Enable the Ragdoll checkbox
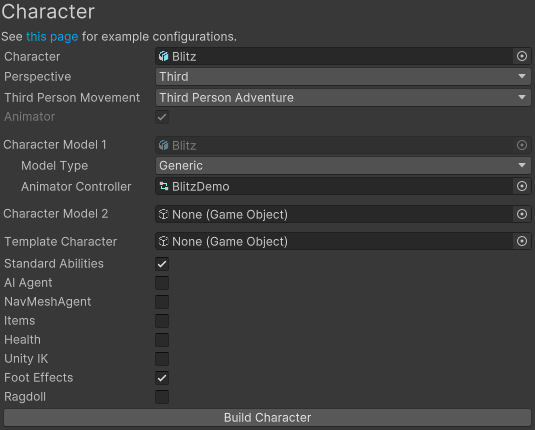Viewport: 535px width, 430px height. (x=162, y=397)
